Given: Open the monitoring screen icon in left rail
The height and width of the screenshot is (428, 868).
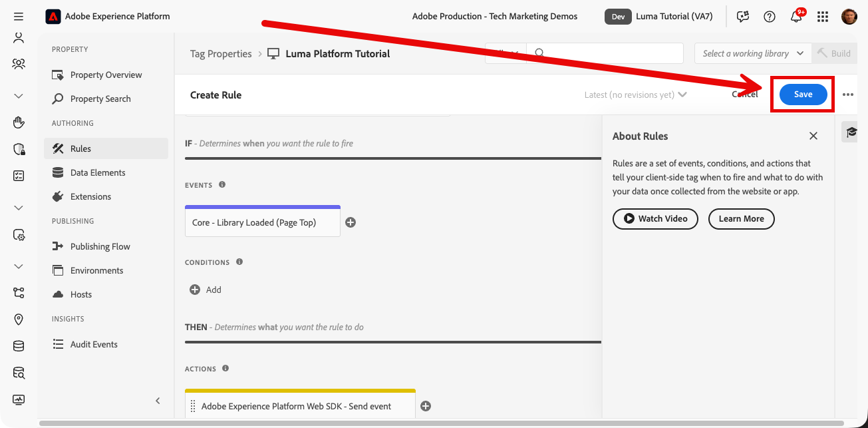Looking at the screenshot, I should 19,399.
